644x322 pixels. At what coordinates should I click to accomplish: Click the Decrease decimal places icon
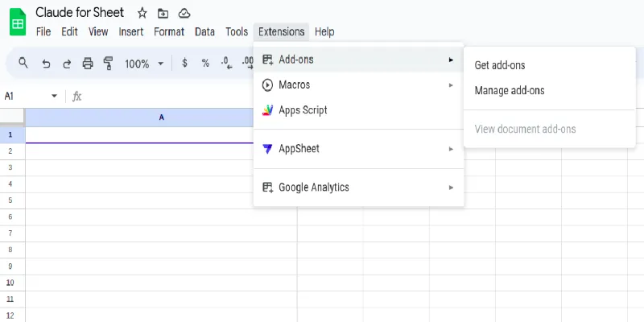pos(226,64)
